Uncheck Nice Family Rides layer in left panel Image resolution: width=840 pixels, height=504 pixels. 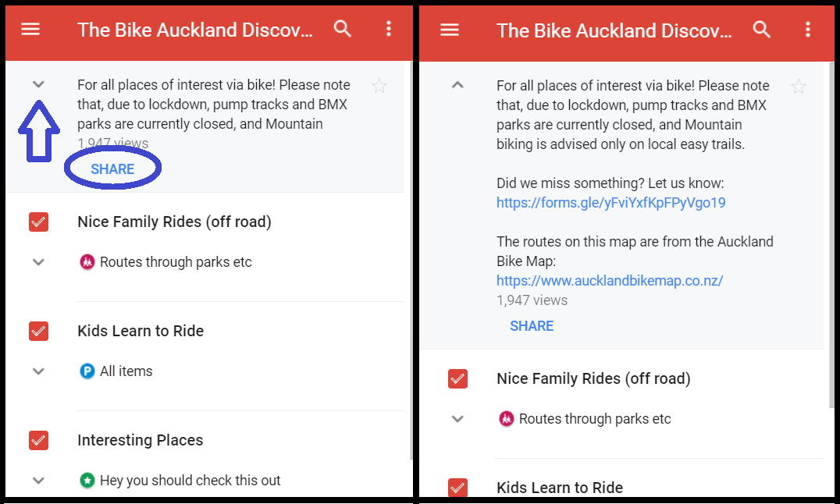38,222
